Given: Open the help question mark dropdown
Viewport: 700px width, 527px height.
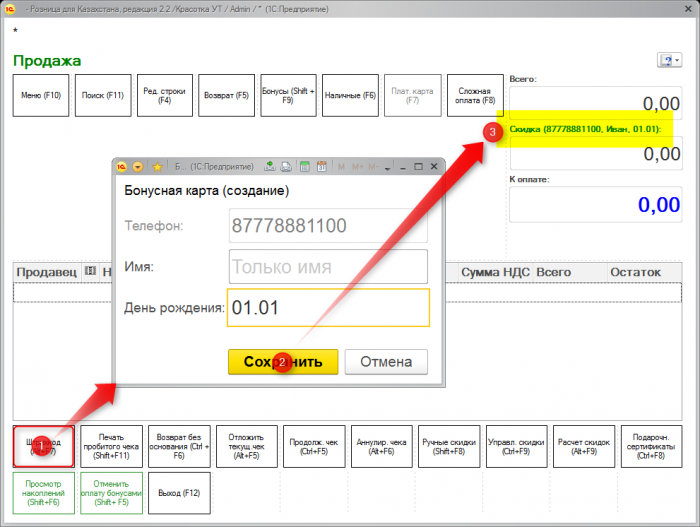Looking at the screenshot, I should tap(669, 60).
